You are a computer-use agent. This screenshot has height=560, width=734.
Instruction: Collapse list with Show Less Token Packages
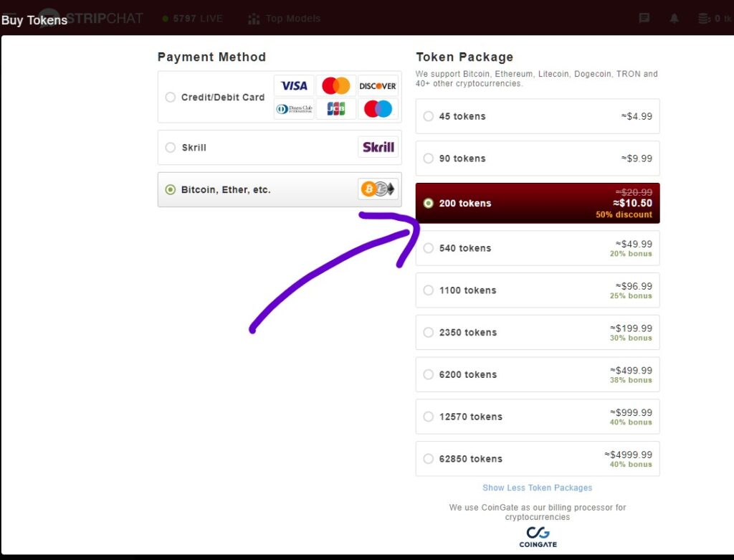tap(537, 488)
